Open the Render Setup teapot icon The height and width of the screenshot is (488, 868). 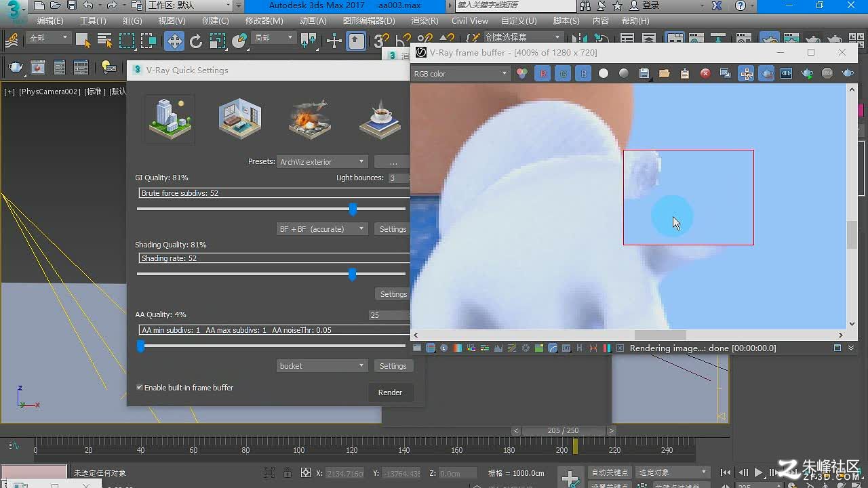[16, 67]
